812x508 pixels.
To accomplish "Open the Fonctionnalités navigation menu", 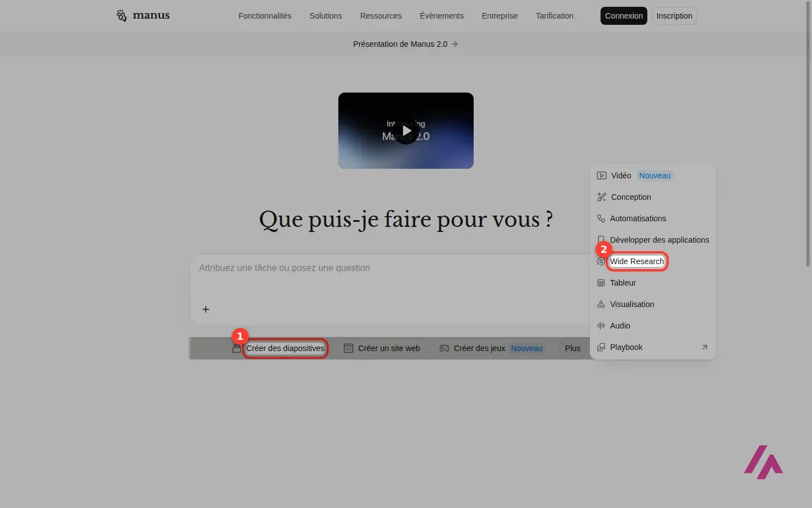I will (x=265, y=16).
